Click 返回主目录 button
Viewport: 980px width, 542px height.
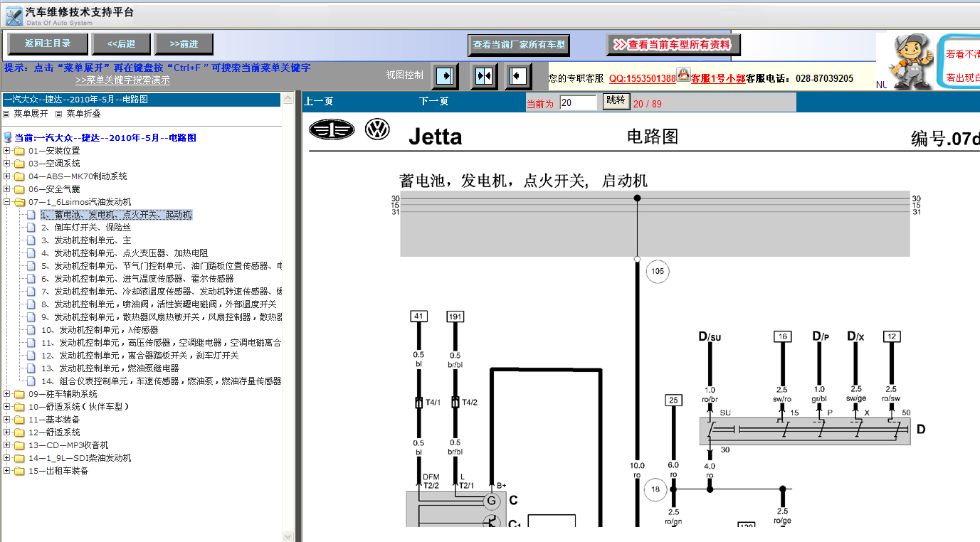click(48, 44)
